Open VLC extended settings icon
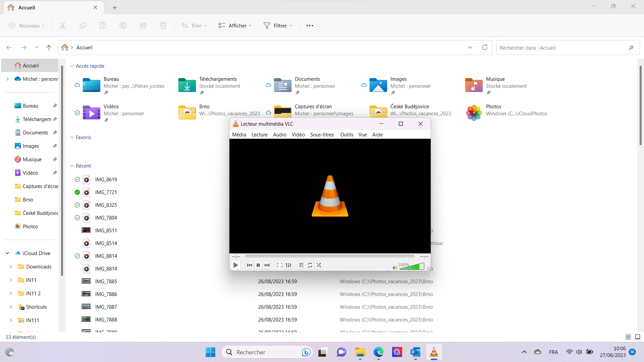644x362 pixels. pos(288,265)
